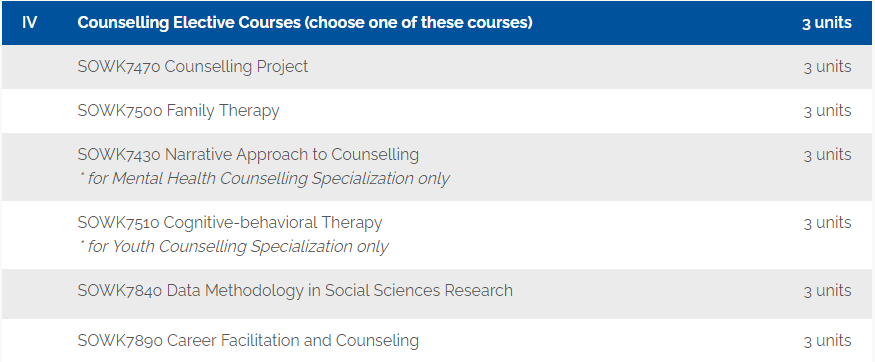Click the blank cell left of SOWK7500
Screen dimensions: 875x362
[x=34, y=111]
